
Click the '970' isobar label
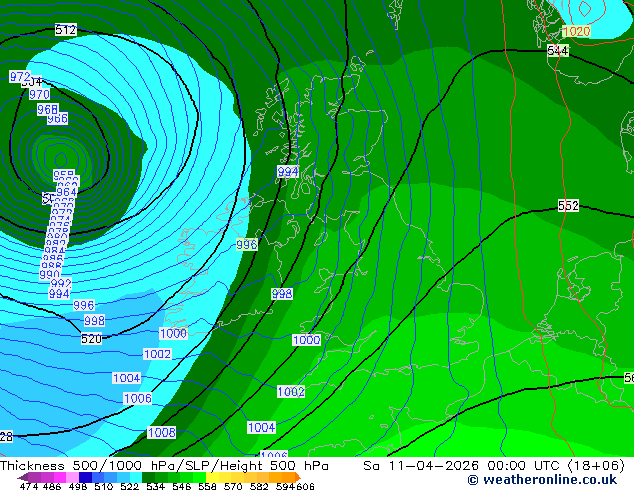tap(40, 94)
